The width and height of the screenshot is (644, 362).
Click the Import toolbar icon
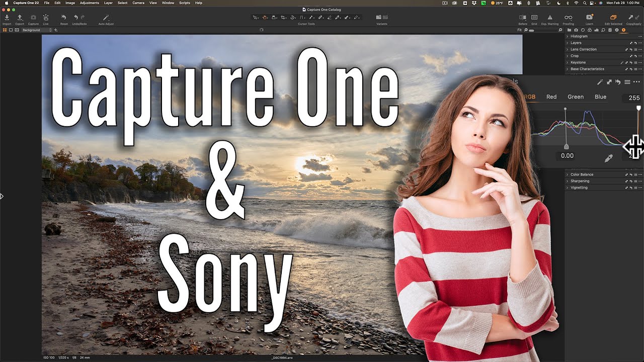pyautogui.click(x=7, y=18)
